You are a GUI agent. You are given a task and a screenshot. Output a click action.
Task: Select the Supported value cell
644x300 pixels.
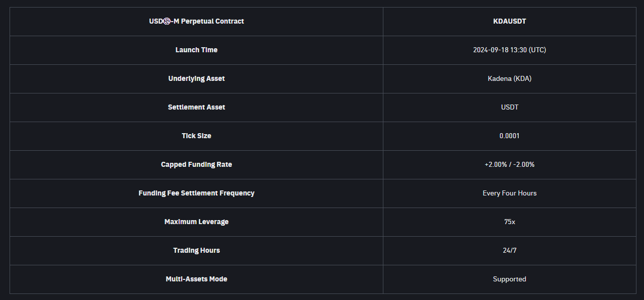pyautogui.click(x=509, y=279)
